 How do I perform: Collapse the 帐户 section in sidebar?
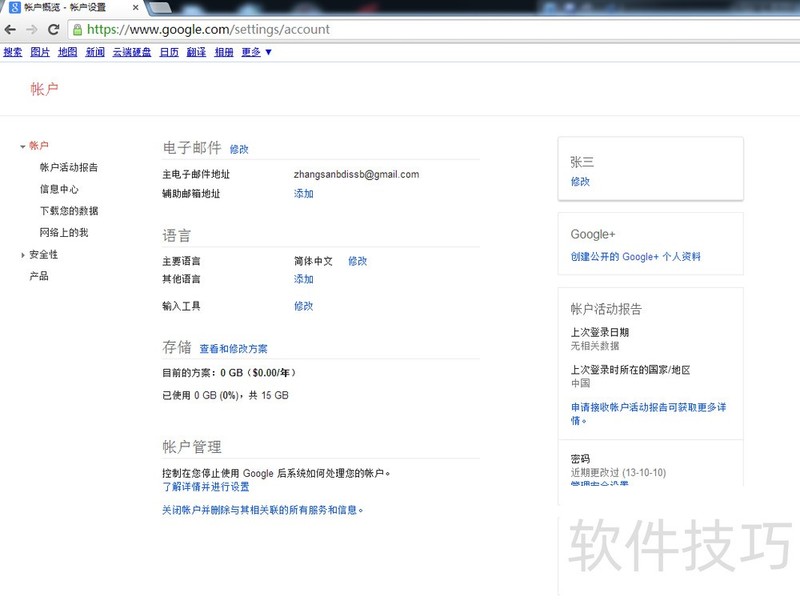coord(22,146)
